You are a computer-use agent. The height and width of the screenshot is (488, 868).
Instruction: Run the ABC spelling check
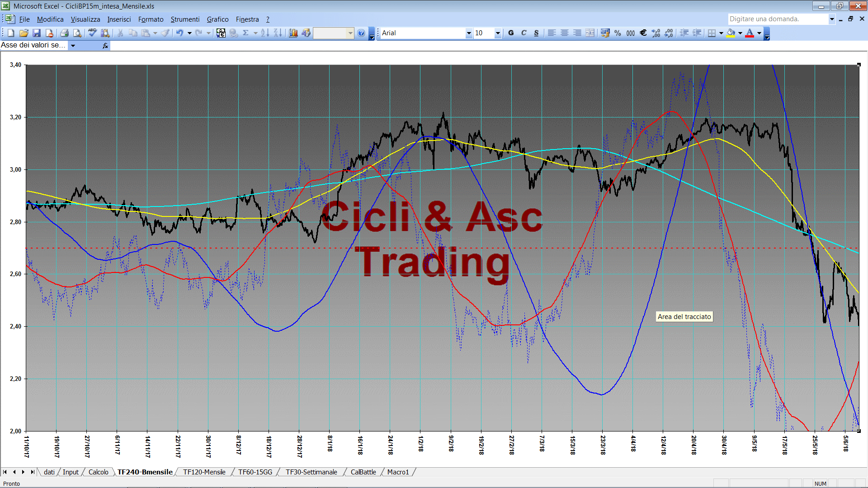(92, 33)
